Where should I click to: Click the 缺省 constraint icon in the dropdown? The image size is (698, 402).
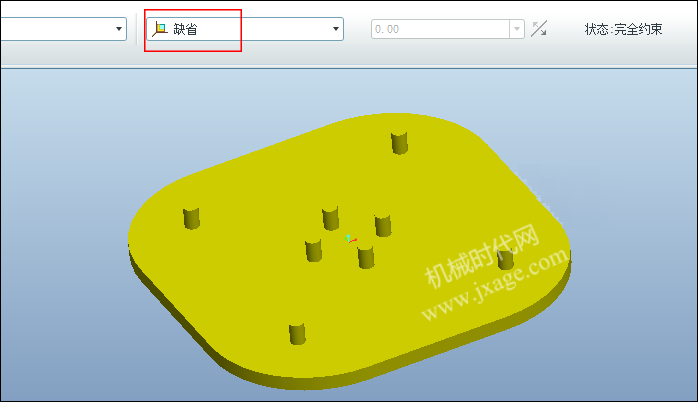[x=160, y=29]
